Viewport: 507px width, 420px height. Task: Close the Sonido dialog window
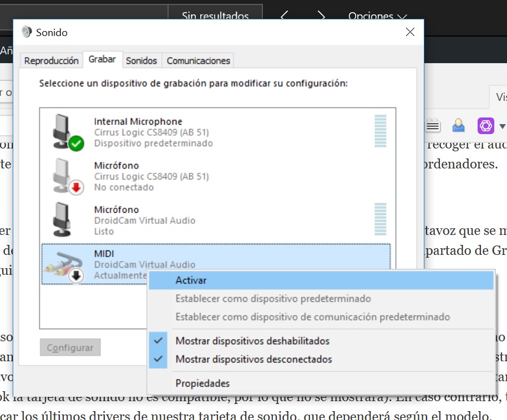(410, 32)
